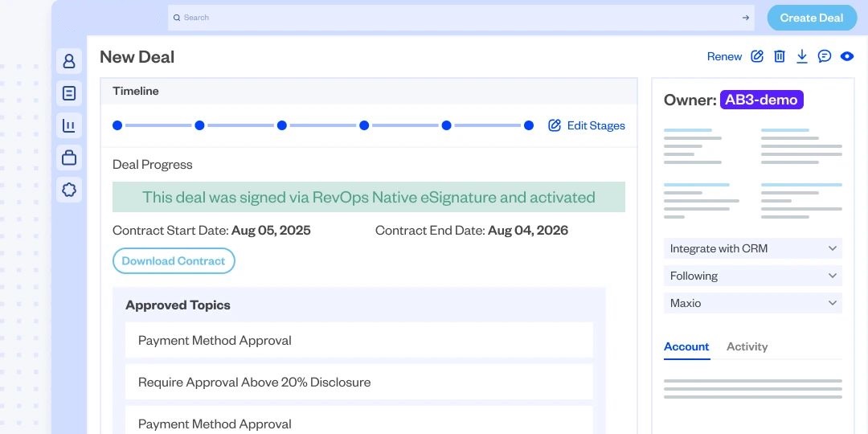Open the briefcase sidebar icon
Screen dimensions: 868x434
click(x=69, y=158)
